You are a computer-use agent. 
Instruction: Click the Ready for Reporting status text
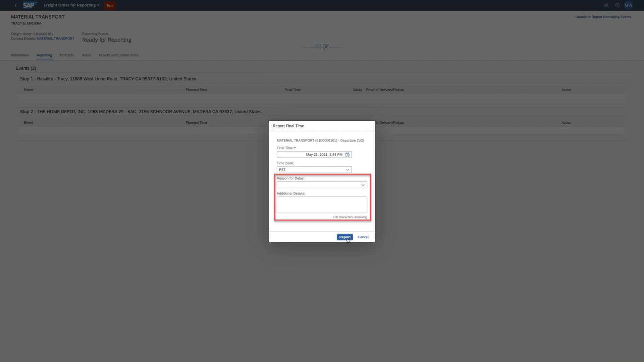107,40
